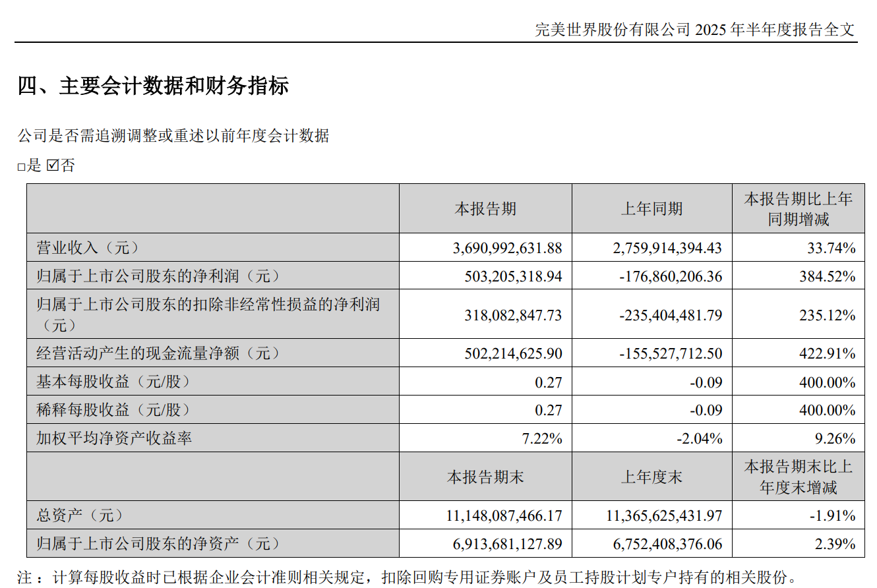Click the value 502,214,625.90

(x=514, y=353)
